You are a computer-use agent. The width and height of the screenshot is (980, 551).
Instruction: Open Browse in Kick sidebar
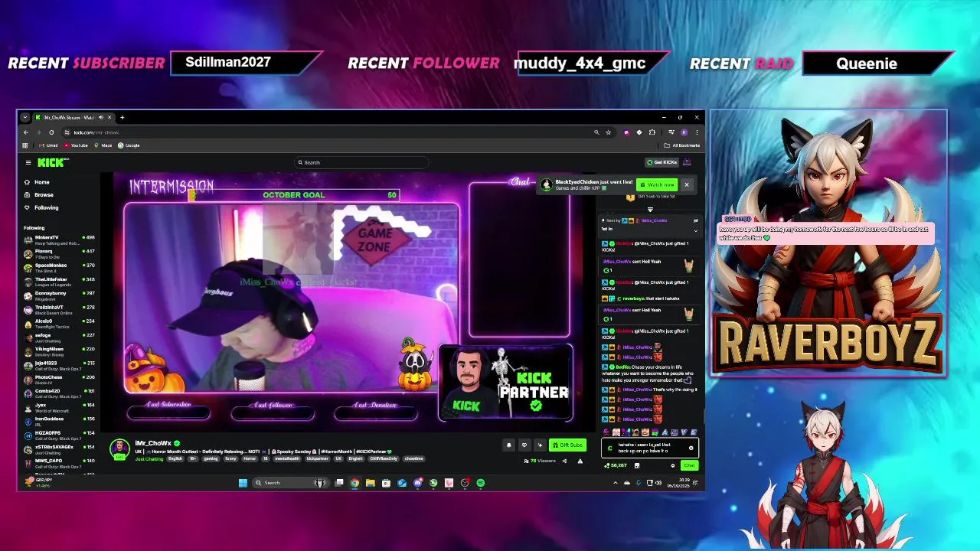[38, 194]
